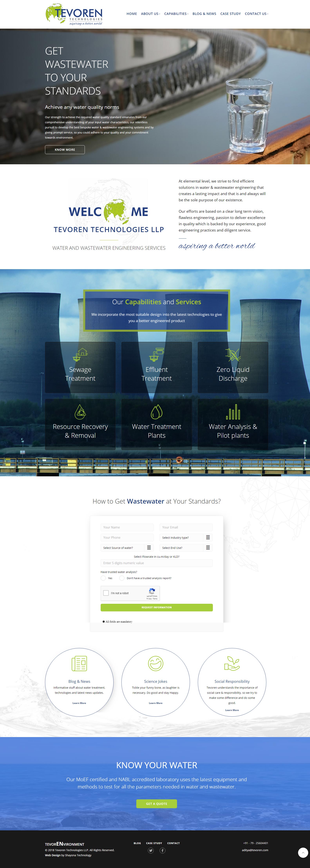Open the Effluent Treatment card title

tap(156, 374)
